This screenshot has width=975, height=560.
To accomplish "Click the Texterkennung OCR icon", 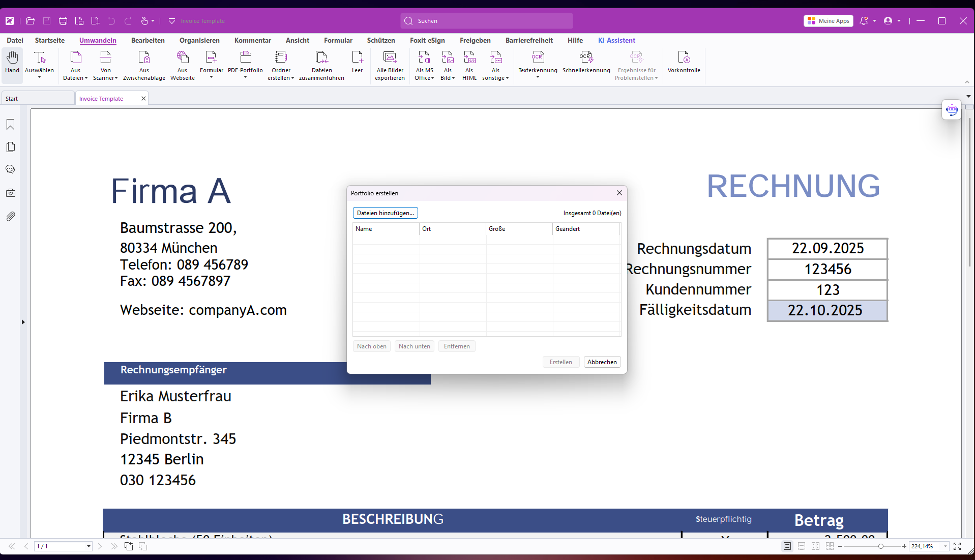I will 538,57.
